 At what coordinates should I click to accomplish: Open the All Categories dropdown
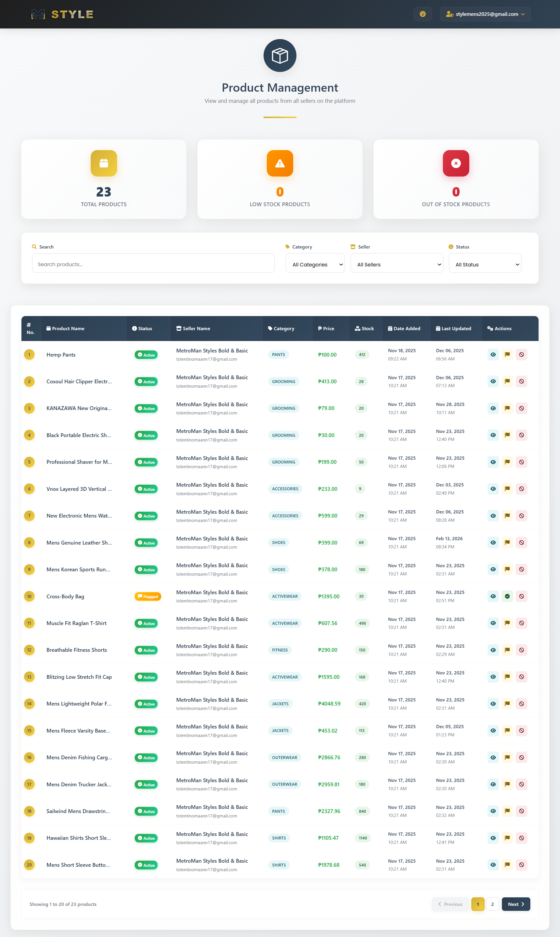tap(315, 264)
